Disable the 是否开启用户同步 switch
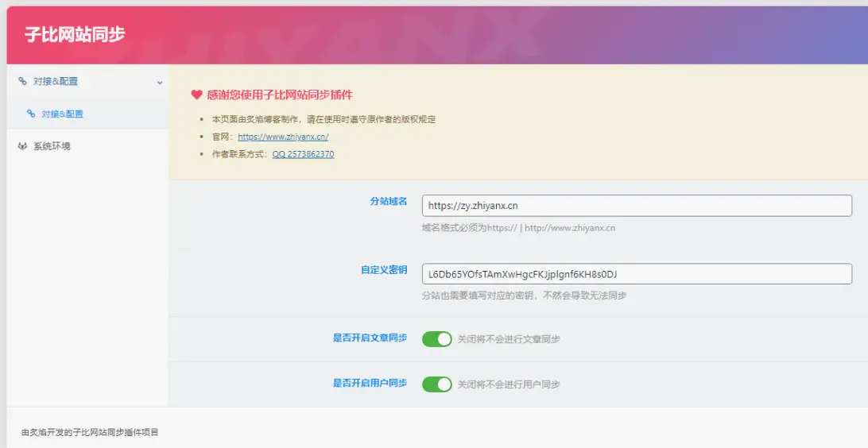 [436, 384]
